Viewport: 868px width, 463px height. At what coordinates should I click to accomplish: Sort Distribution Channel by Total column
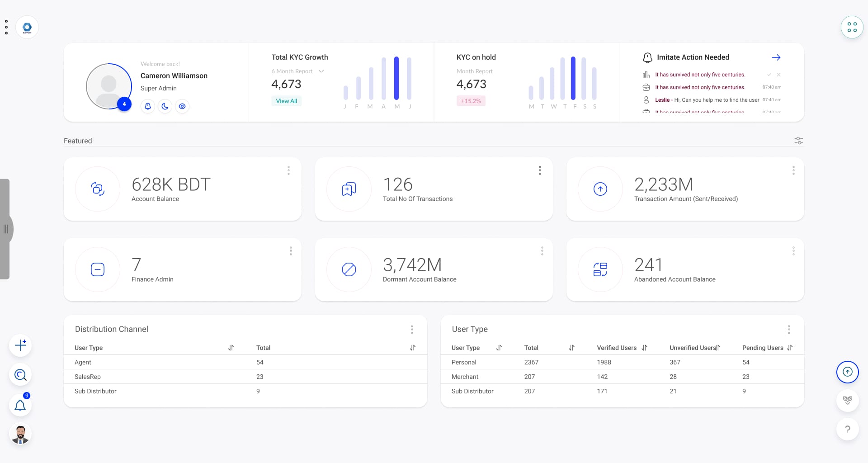(412, 348)
